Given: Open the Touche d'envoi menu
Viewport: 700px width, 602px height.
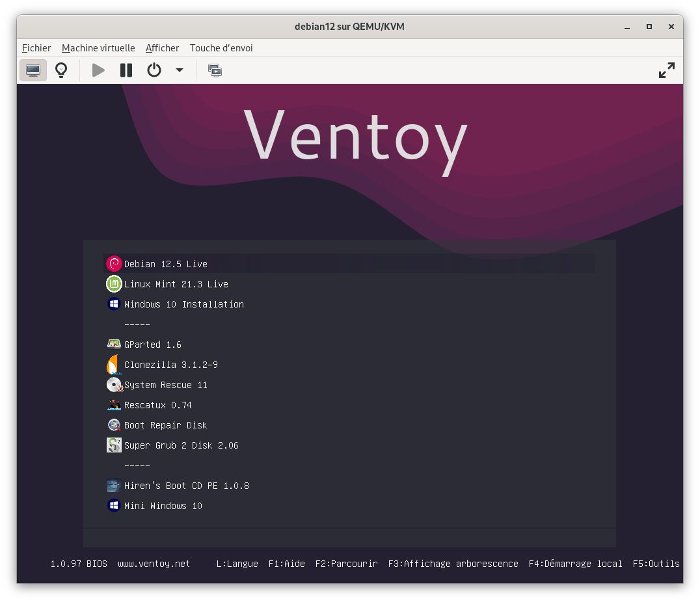Looking at the screenshot, I should tap(221, 47).
